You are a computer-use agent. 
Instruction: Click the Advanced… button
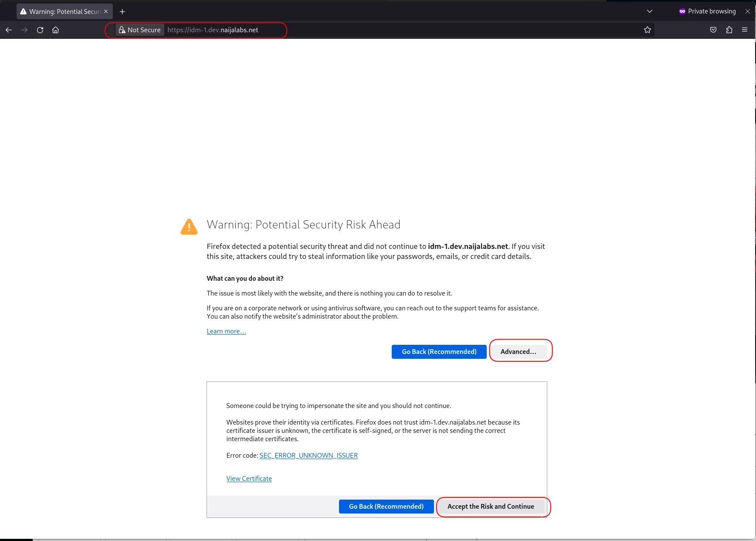518,352
